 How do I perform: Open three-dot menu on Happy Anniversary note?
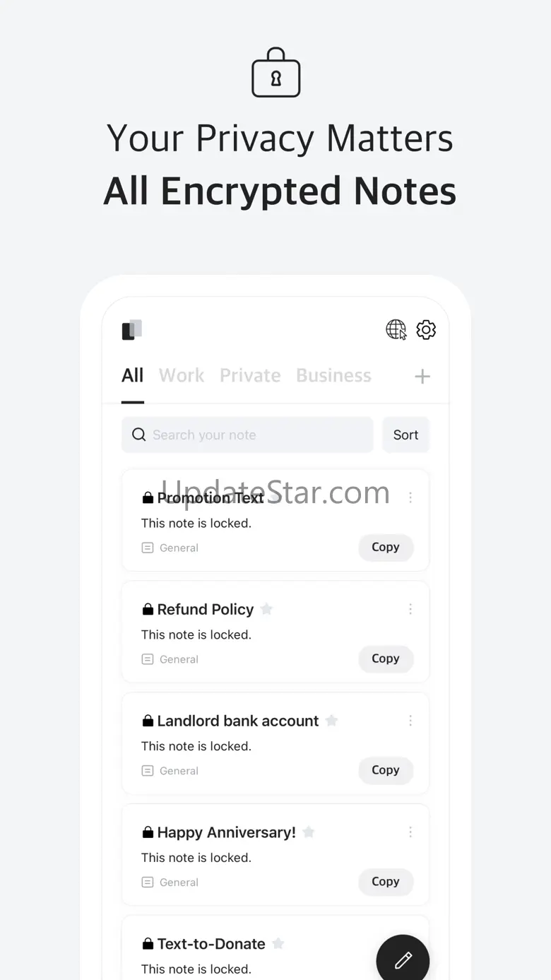point(410,832)
